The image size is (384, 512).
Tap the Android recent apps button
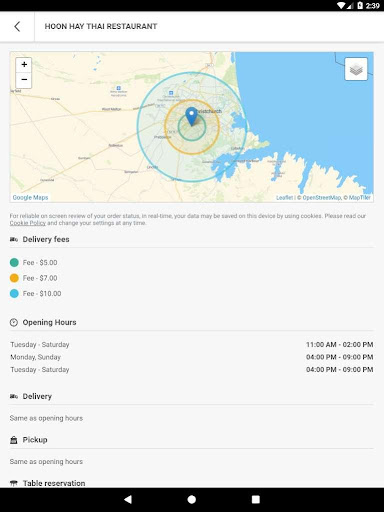pos(256,499)
